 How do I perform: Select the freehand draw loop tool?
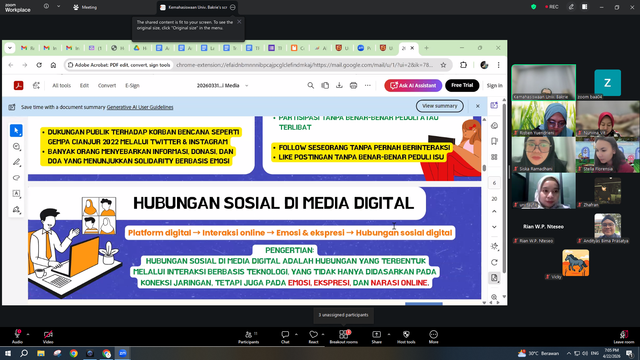pyautogui.click(x=16, y=178)
